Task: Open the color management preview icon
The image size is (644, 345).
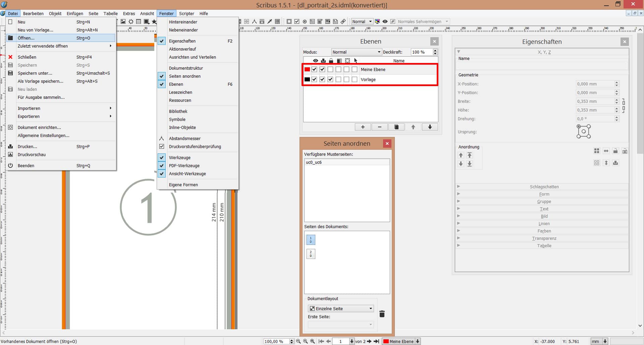Action: tap(378, 21)
